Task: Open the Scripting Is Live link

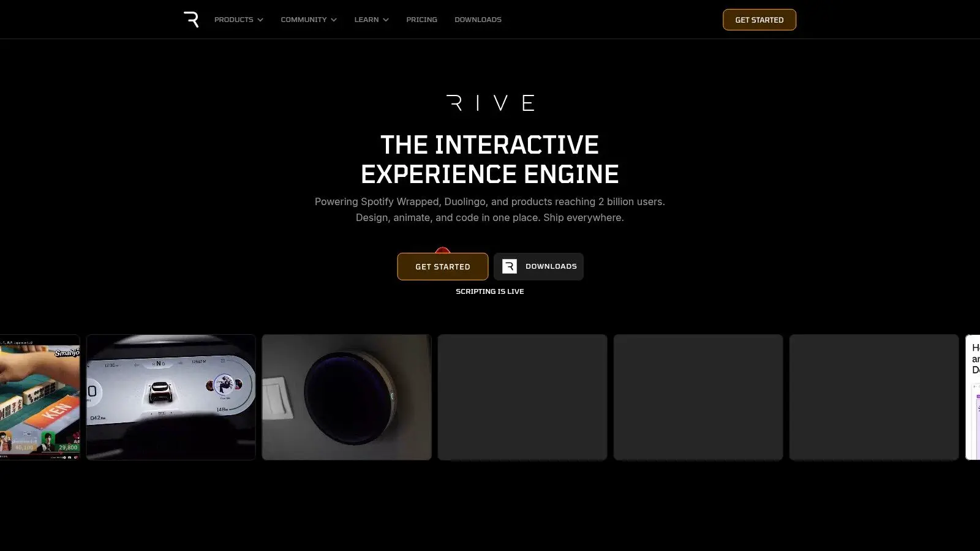Action: [x=490, y=291]
